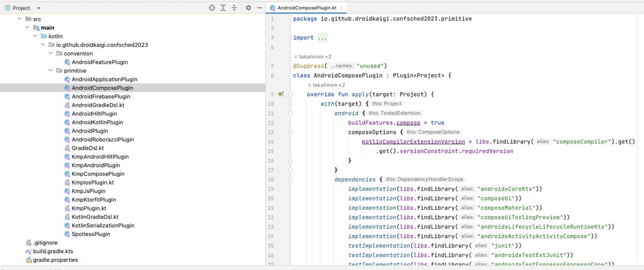Collapse the main folder
Viewport: 644px width, 270px height.
[27, 27]
